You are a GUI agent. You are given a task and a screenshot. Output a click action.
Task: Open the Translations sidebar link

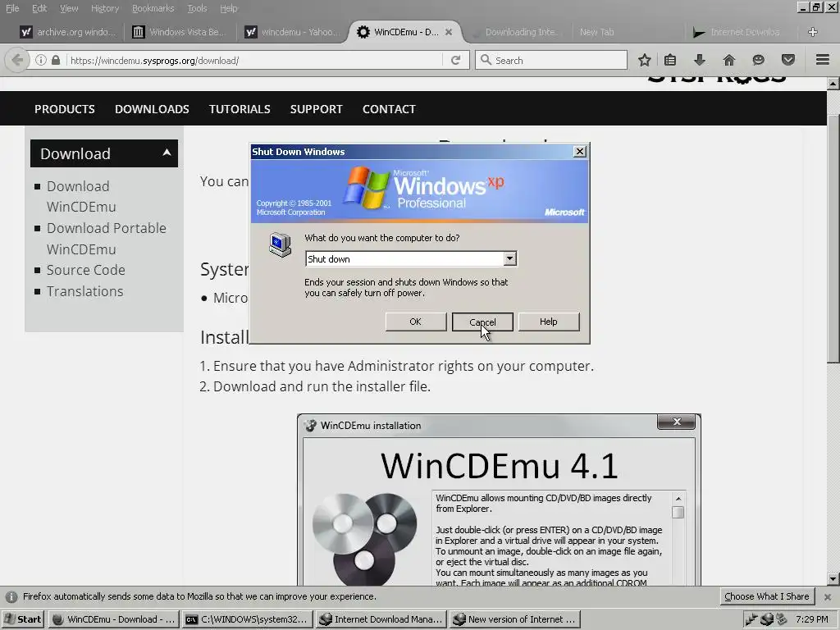pyautogui.click(x=84, y=291)
